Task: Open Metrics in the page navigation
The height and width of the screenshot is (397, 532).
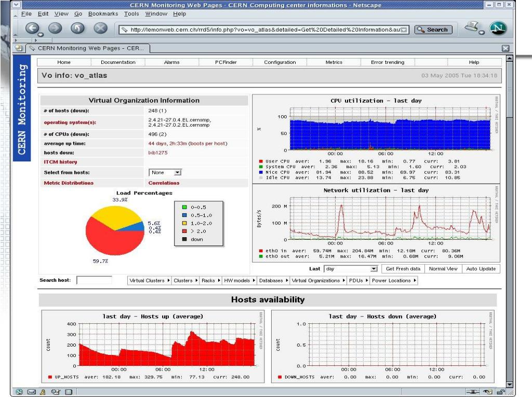Action: (334, 62)
